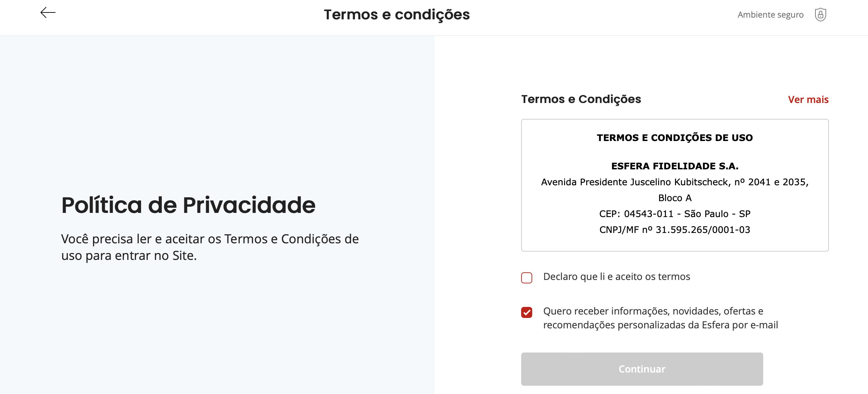The image size is (868, 394).
Task: Click the 'Ambiente seguro' label
Action: coord(770,15)
